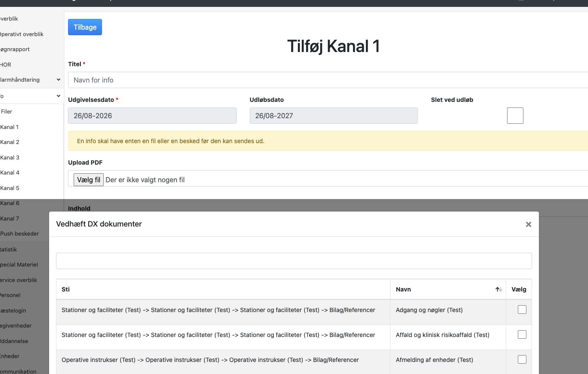Click the Sti column header
The width and height of the screenshot is (588, 374).
(x=223, y=289)
